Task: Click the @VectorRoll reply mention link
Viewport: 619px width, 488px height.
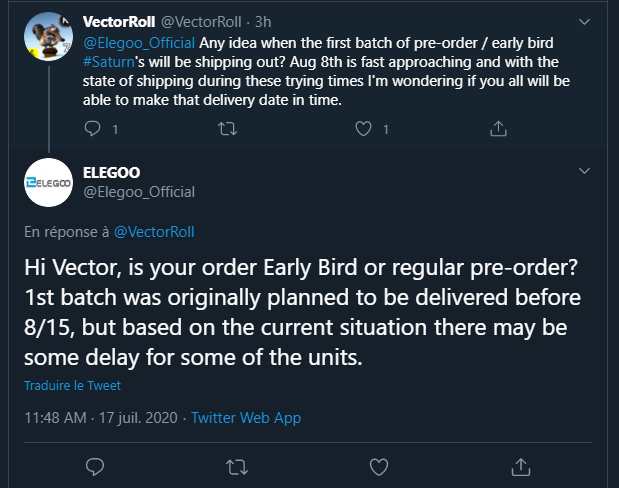Action: (x=154, y=232)
